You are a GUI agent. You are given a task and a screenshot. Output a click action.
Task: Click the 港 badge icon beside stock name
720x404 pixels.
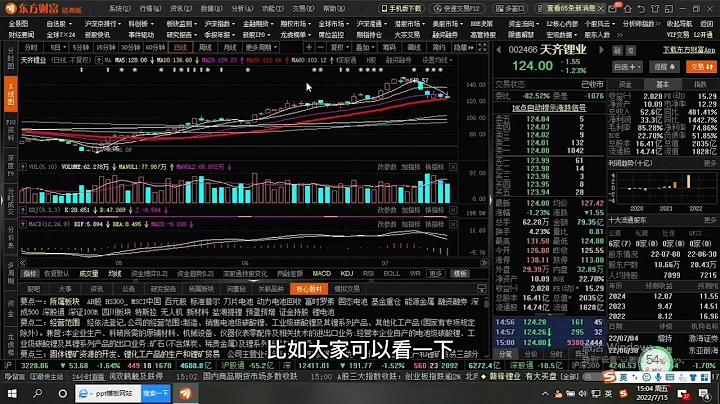tap(630, 50)
